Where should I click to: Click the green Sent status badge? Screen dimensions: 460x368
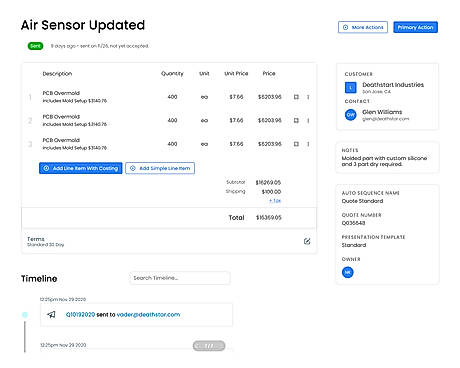pyautogui.click(x=35, y=46)
